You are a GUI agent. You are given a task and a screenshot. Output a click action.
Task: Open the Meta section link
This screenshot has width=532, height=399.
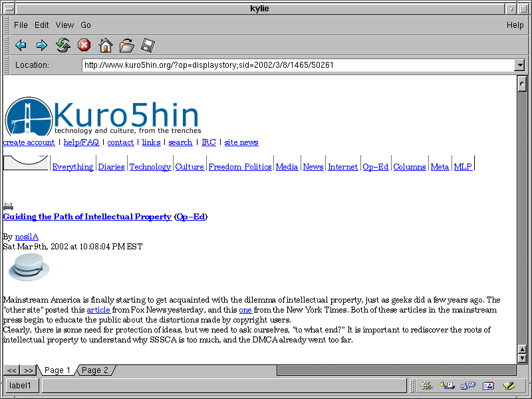click(440, 167)
